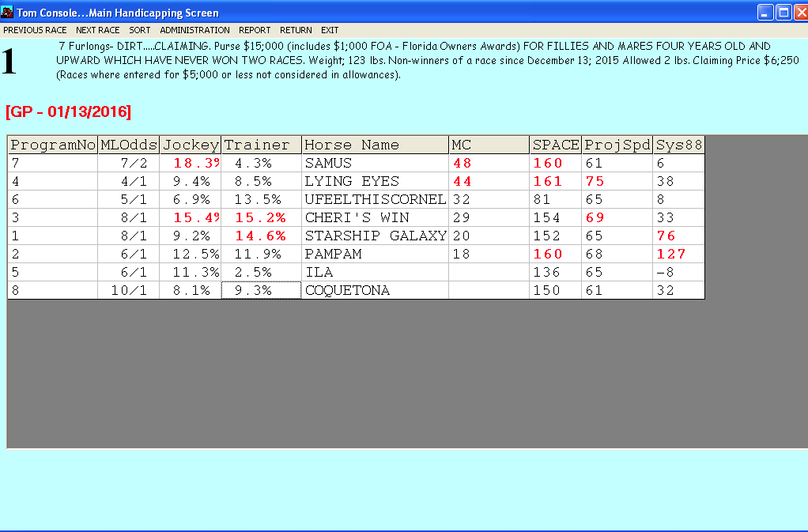Click the red trainer value 14.6%

point(262,236)
